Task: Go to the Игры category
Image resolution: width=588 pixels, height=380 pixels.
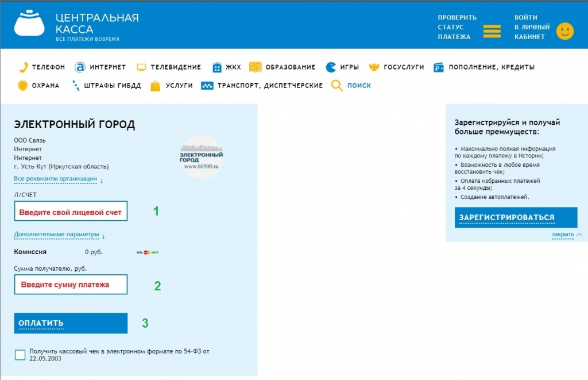Action: 350,67
